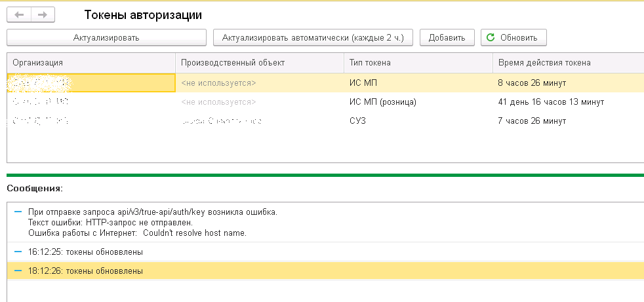Click the 41 день 16 часов cell
The image size is (644, 302).
pyautogui.click(x=551, y=102)
